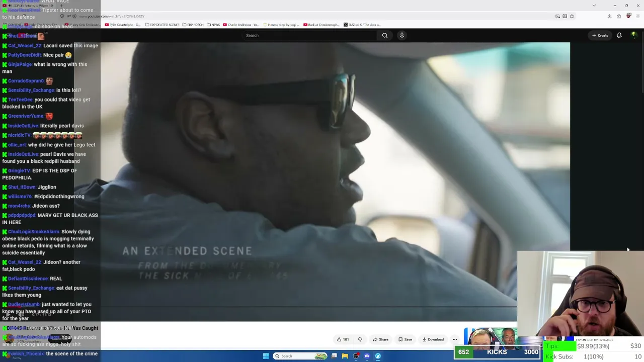Open the TMZ on X bookmark
Viewport: 644px width, 362px height.
click(x=362, y=25)
